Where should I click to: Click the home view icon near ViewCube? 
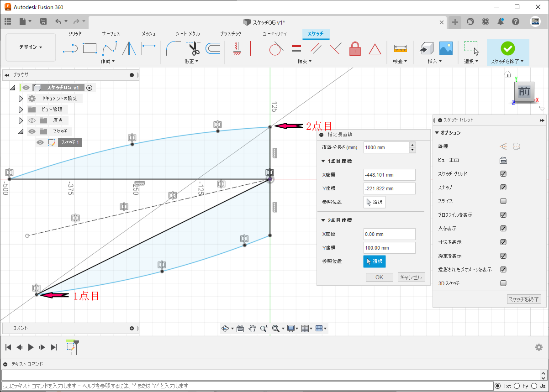click(507, 74)
